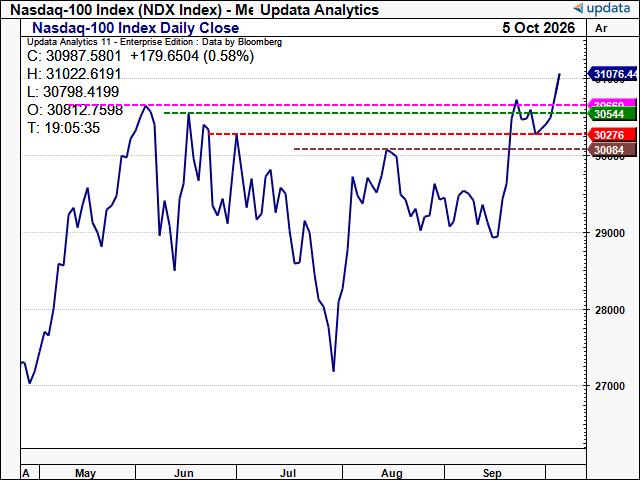Viewport: 640px width, 480px height.
Task: Click the Jul label on time axis
Action: [x=288, y=473]
